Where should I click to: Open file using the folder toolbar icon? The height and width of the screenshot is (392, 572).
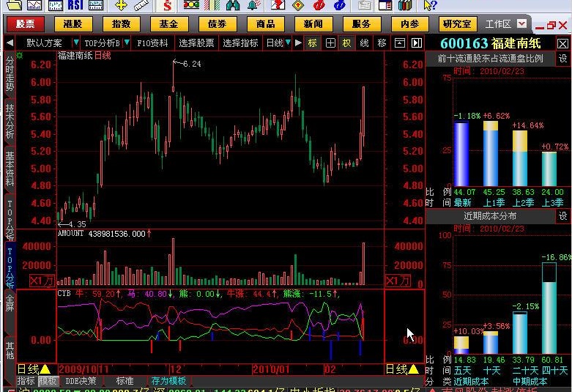coord(15,4)
